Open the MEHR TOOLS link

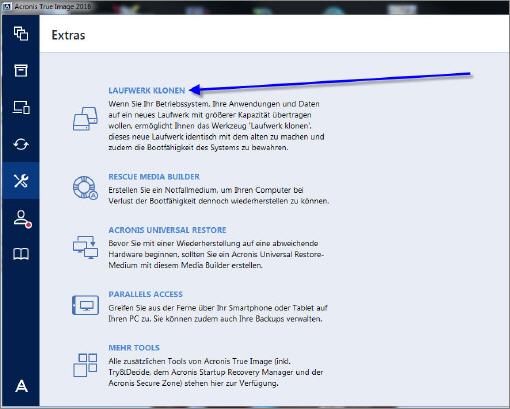click(x=134, y=348)
